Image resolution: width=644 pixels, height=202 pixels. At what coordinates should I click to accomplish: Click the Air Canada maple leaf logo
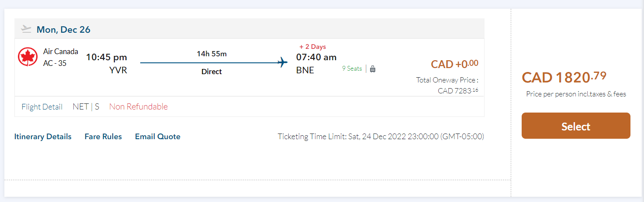tap(27, 57)
